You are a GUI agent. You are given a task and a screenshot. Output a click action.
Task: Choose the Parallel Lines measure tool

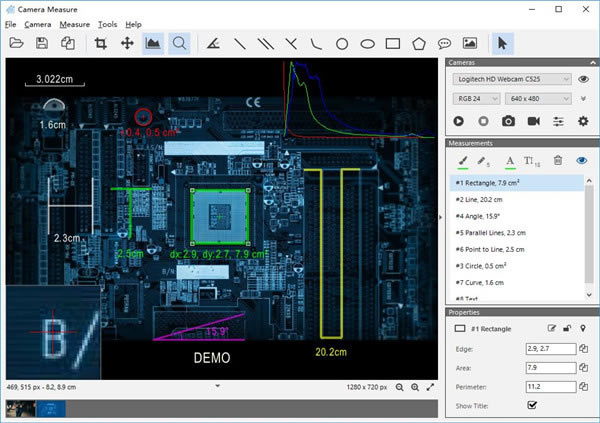point(265,43)
